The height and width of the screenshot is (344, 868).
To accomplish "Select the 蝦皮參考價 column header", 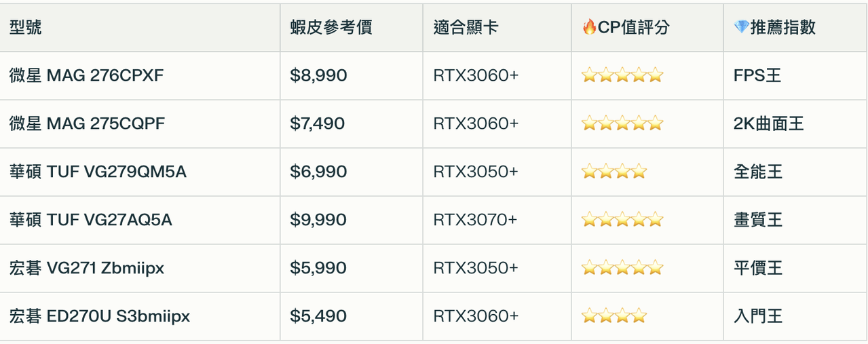I will (331, 27).
